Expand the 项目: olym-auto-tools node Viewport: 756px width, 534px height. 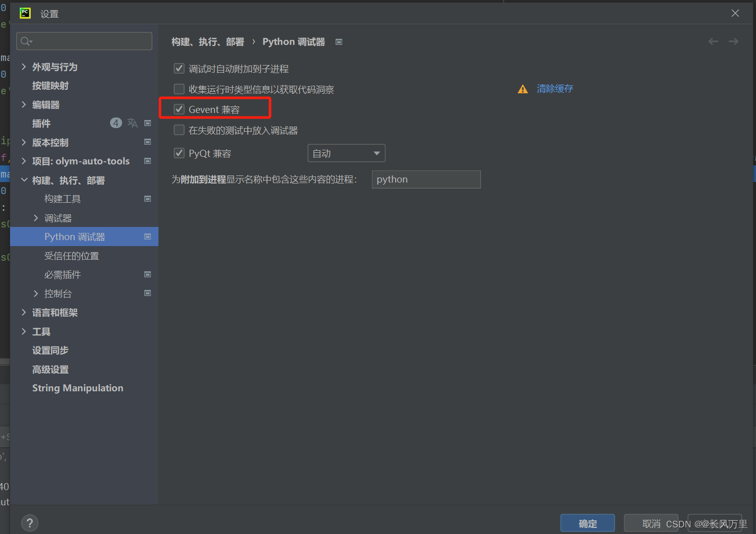point(24,161)
